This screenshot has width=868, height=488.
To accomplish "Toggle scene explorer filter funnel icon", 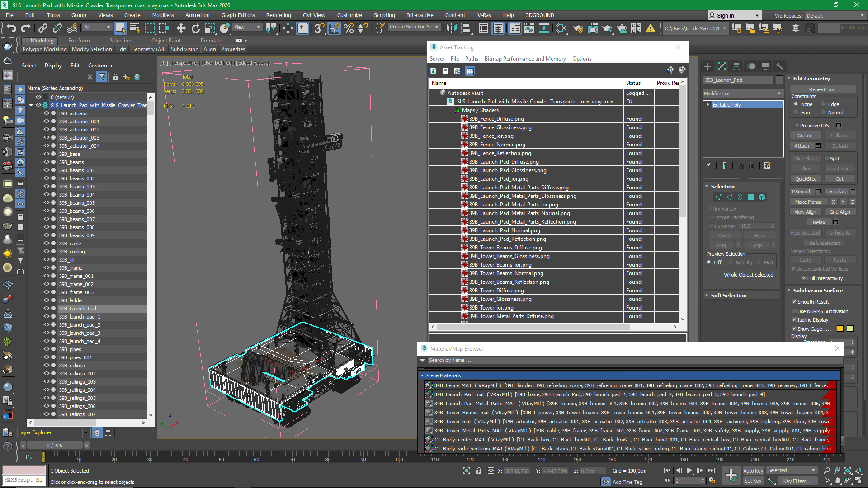I will [x=102, y=77].
